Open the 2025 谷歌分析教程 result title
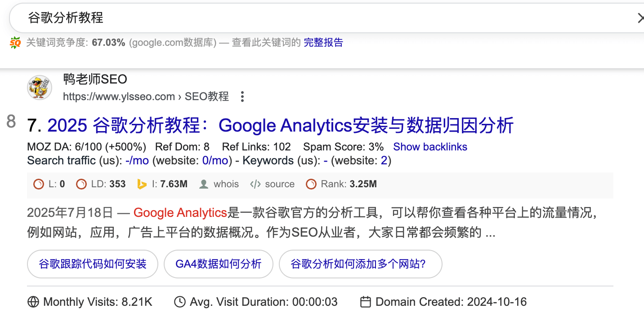Screen dimensions: 644x326 click(x=280, y=125)
